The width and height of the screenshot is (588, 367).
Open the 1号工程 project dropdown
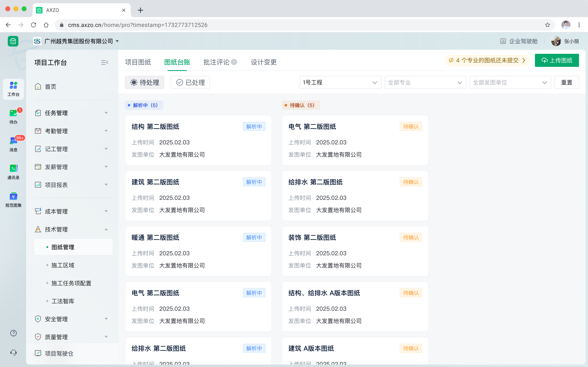click(340, 82)
